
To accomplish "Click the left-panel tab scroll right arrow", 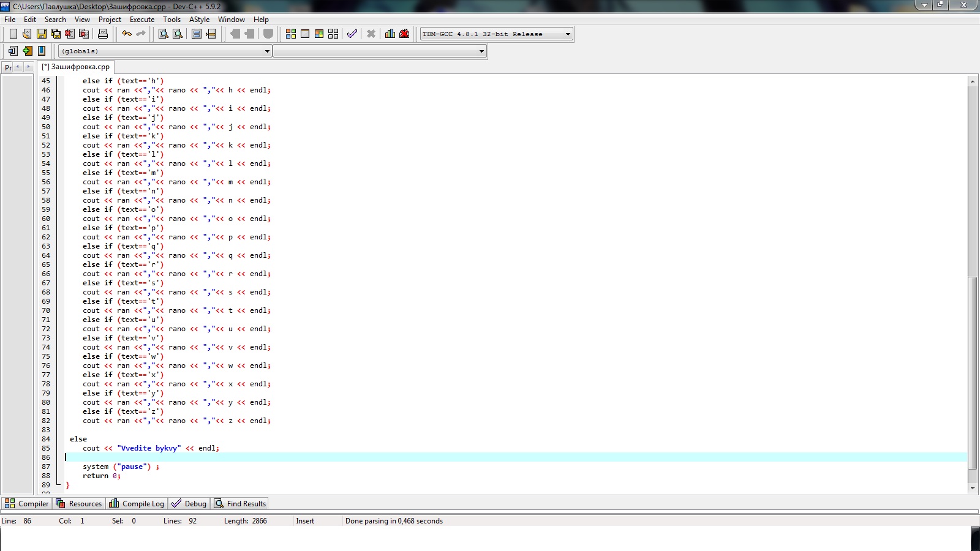I will 28,66.
